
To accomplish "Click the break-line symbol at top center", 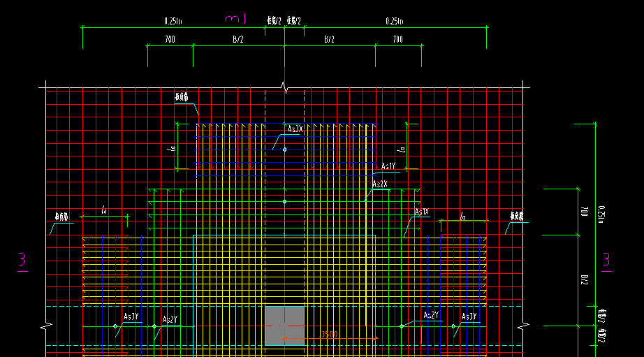I will click(x=284, y=87).
